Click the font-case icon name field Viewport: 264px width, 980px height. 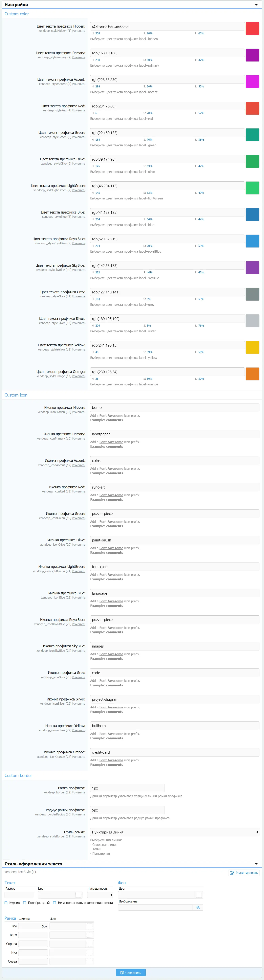[x=175, y=566]
